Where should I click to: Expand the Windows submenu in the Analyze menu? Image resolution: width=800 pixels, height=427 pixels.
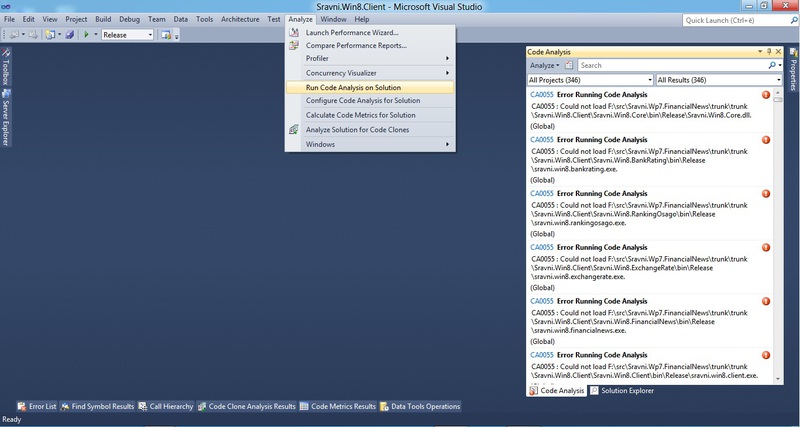[x=370, y=144]
